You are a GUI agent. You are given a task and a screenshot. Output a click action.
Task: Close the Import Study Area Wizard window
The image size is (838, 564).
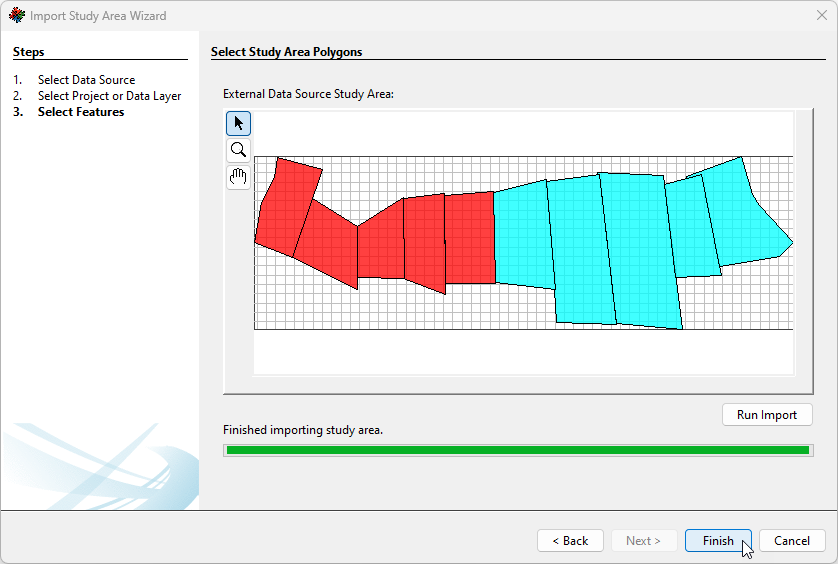point(821,16)
